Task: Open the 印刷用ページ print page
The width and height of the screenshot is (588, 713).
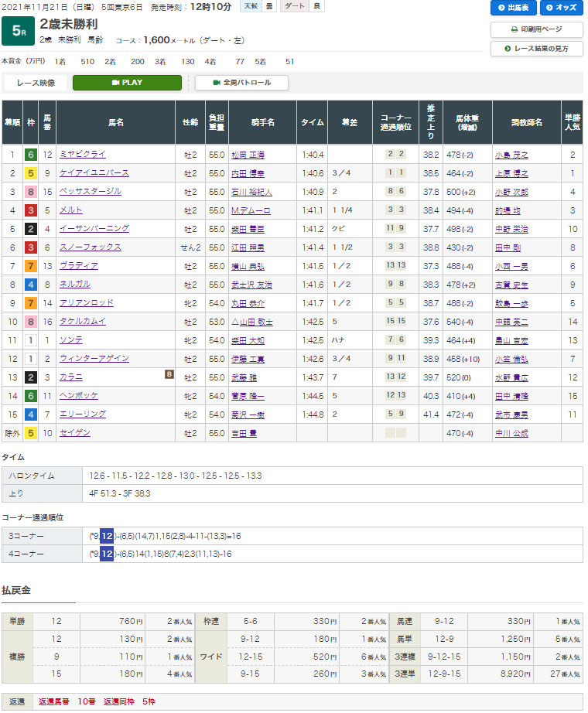Action: (537, 29)
